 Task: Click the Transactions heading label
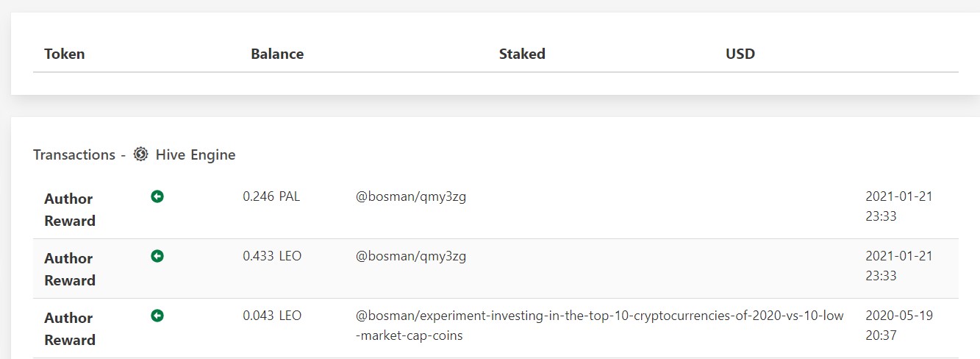click(74, 154)
